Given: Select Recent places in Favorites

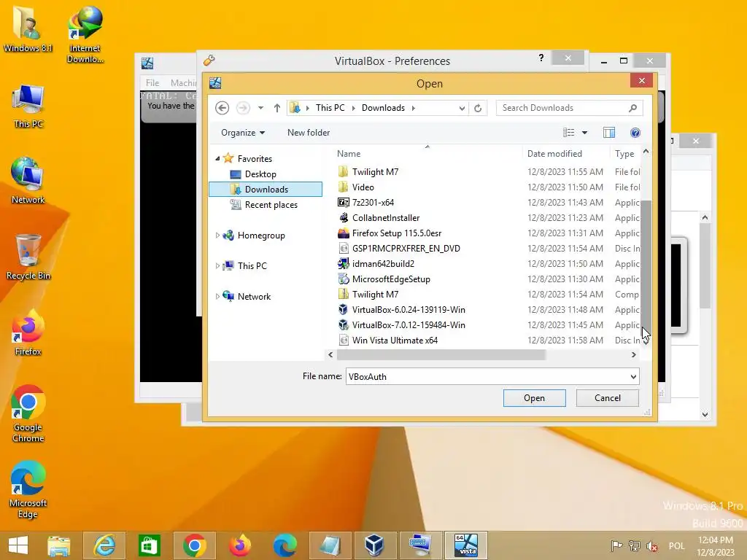Looking at the screenshot, I should point(271,205).
